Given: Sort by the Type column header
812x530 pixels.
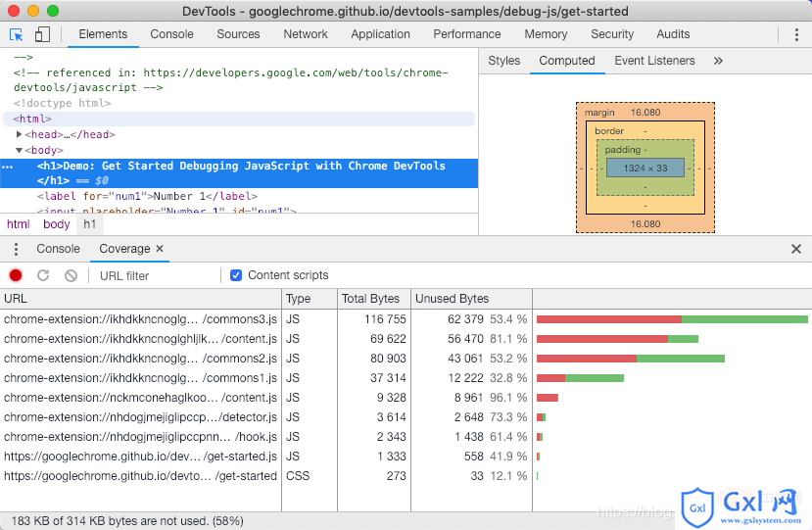Looking at the screenshot, I should (x=310, y=299).
